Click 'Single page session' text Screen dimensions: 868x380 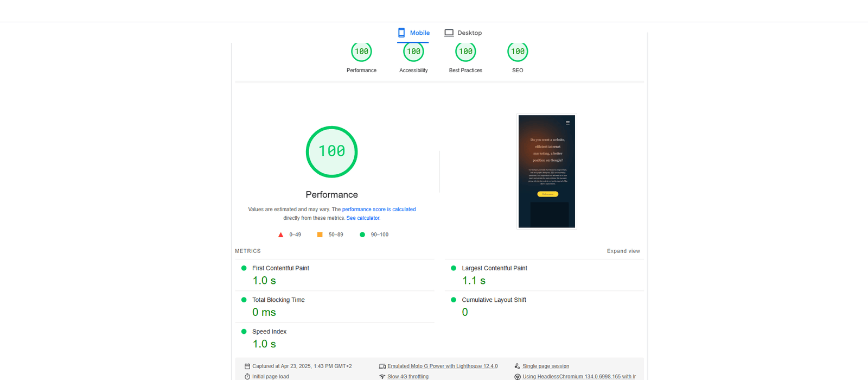pos(546,366)
